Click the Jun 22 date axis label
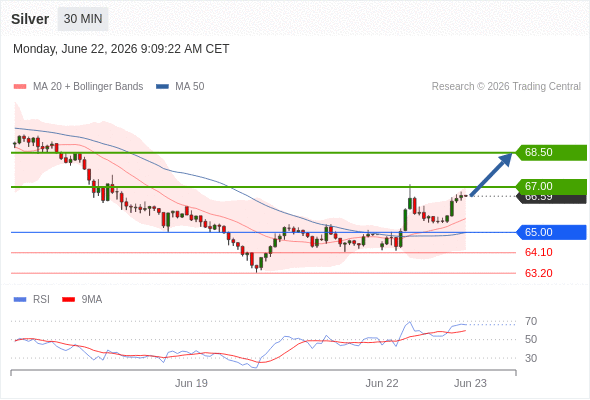590x400 pixels. 382,383
